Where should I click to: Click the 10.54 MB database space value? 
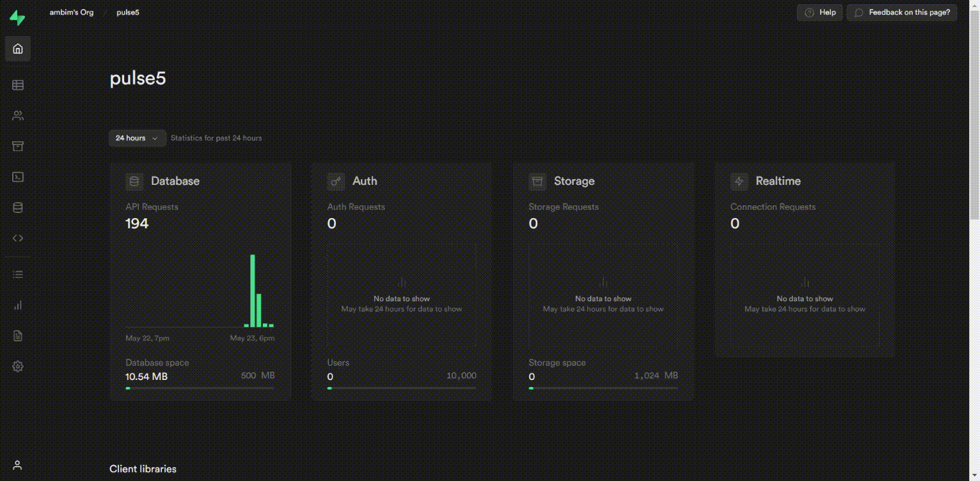point(146,377)
